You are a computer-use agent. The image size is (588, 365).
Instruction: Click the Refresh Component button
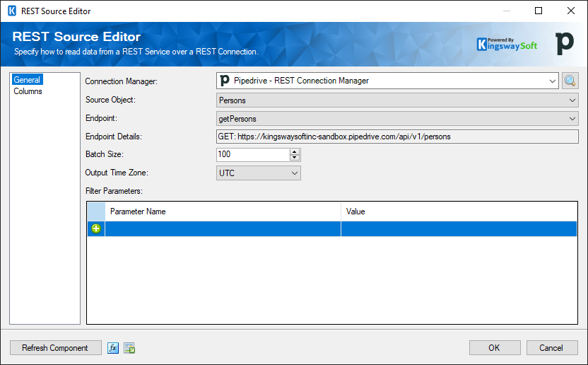[x=56, y=348]
